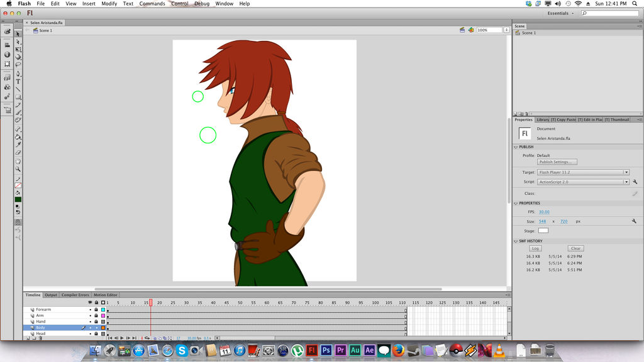Image resolution: width=644 pixels, height=362 pixels.
Task: Select the Line tool
Action: pyautogui.click(x=18, y=89)
